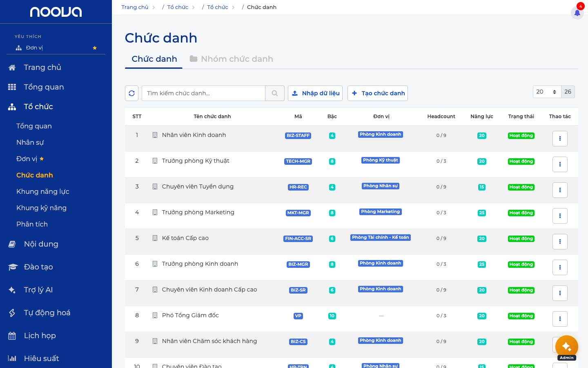Open the page size dropdown showing 20
The height and width of the screenshot is (368, 588).
[547, 92]
